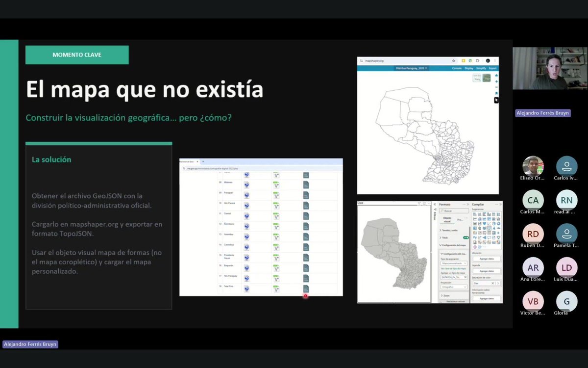Click the home icon in mapshaper's side toolbar

(x=496, y=76)
